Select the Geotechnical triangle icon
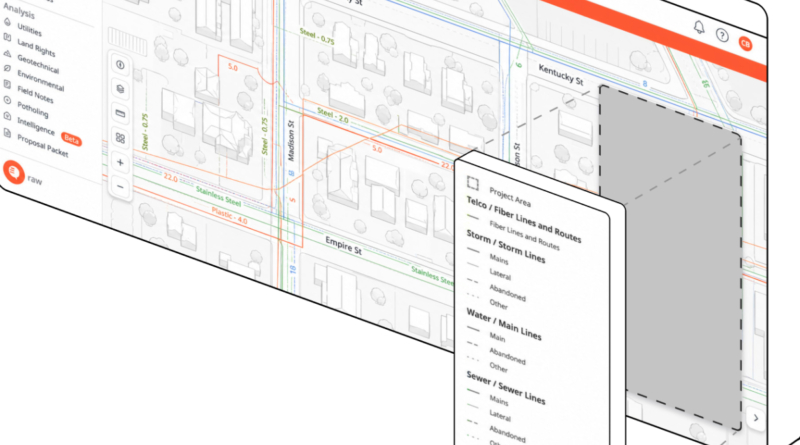This screenshot has height=445, width=800. 7,53
